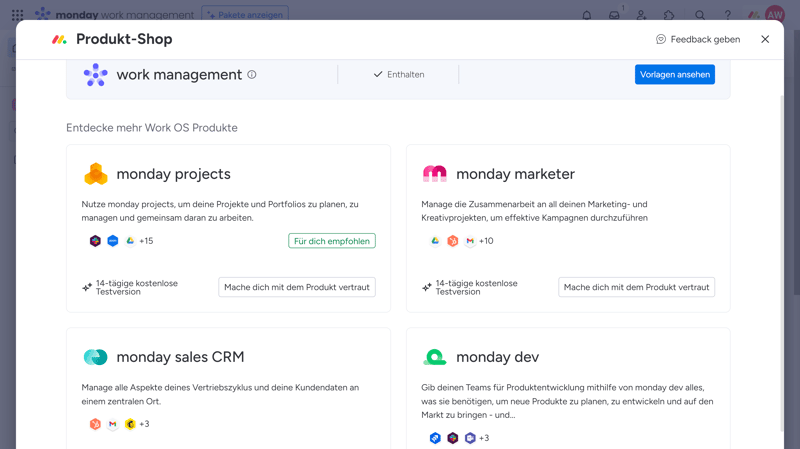Click the info icon beside work management
This screenshot has height=449, width=800.
[252, 75]
